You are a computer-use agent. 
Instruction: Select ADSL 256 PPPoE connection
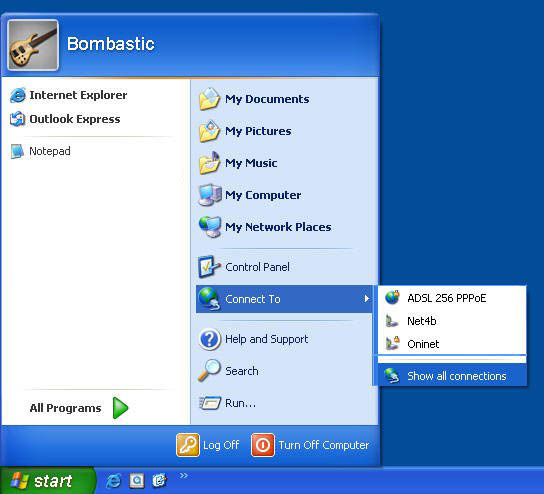pyautogui.click(x=452, y=298)
